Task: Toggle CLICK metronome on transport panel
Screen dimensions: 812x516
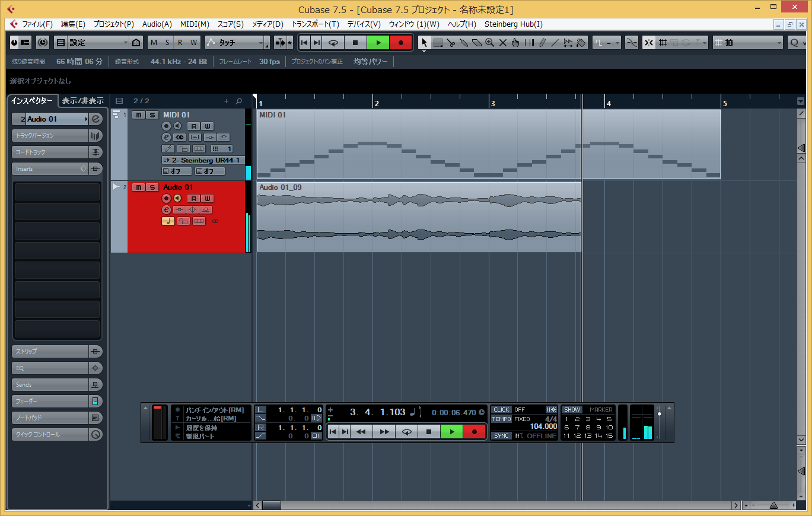Action: [x=501, y=409]
